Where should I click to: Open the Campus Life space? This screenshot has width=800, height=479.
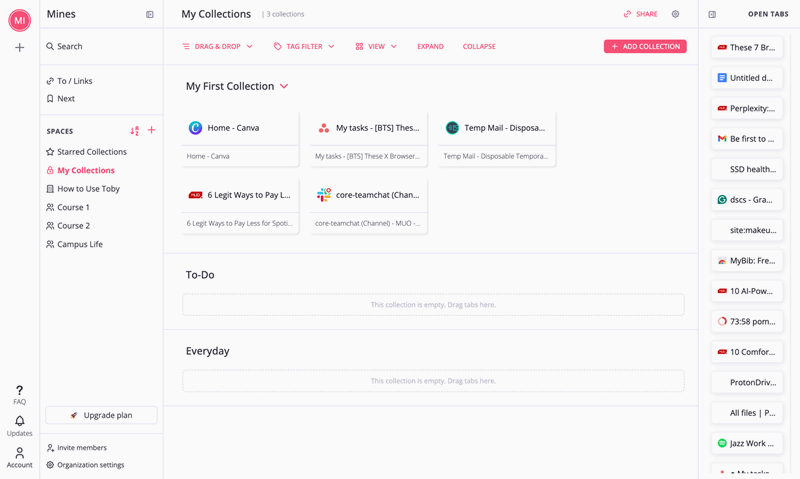pos(74,244)
